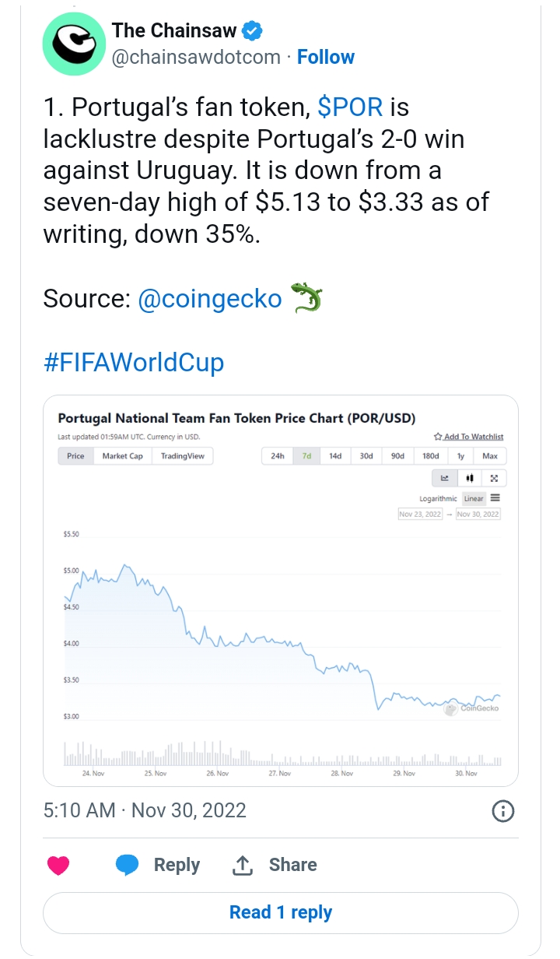Click the Reply text label
Image resolution: width=560 pixels, height=959 pixels.
[x=177, y=865]
